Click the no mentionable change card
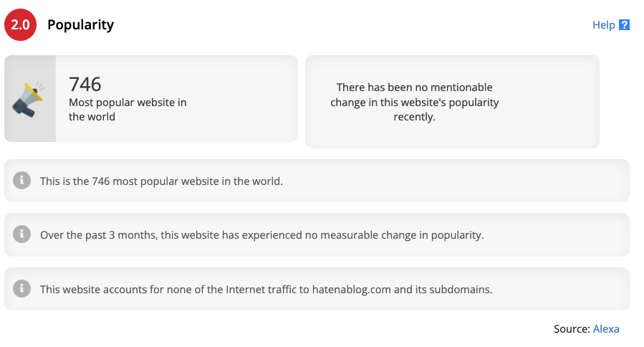This screenshot has width=644, height=347. (452, 102)
